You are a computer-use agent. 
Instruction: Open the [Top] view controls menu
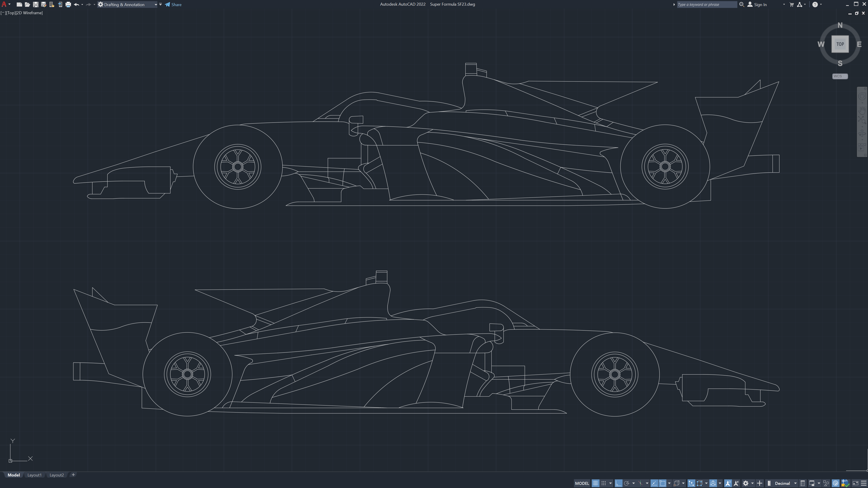[10, 13]
